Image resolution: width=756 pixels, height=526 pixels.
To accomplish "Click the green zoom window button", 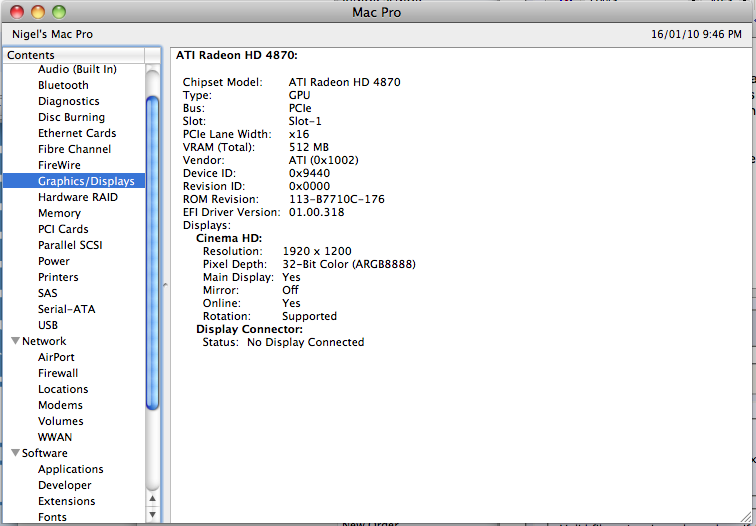I will [59, 12].
